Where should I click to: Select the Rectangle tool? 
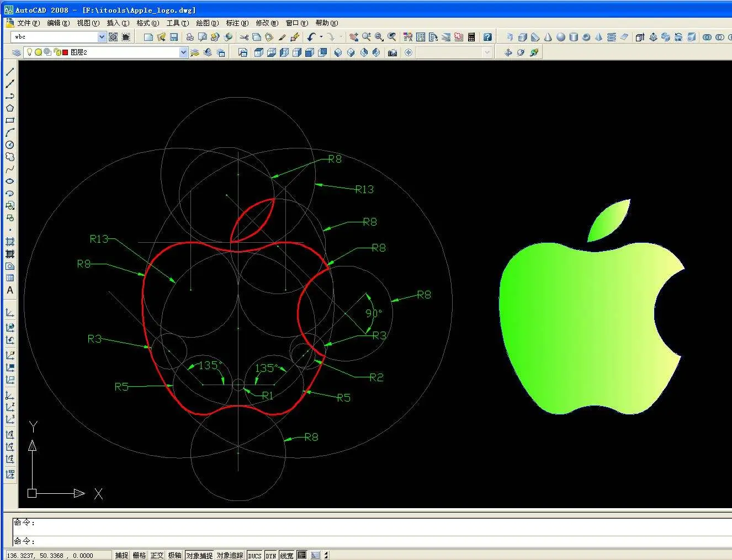pyautogui.click(x=10, y=120)
